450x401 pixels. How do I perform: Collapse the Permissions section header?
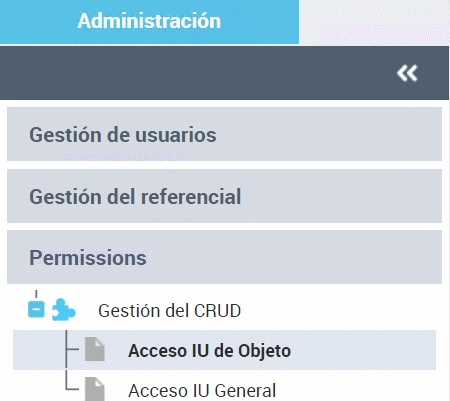click(224, 257)
